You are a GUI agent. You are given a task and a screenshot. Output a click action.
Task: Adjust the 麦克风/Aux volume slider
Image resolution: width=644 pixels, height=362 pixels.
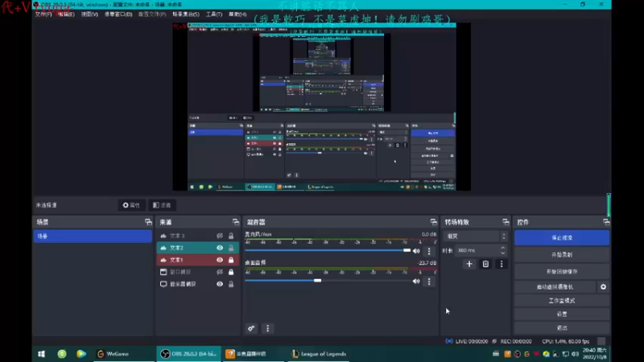(x=328, y=250)
